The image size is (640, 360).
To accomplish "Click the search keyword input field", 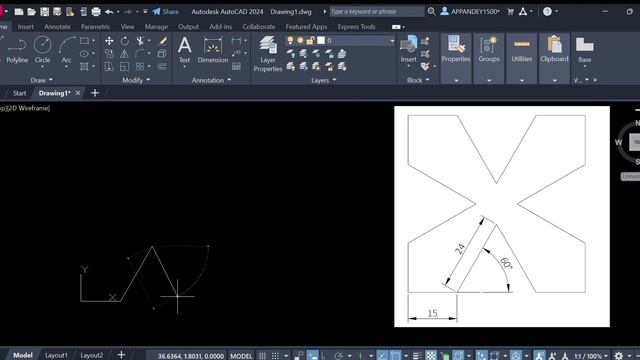I will pos(377,11).
